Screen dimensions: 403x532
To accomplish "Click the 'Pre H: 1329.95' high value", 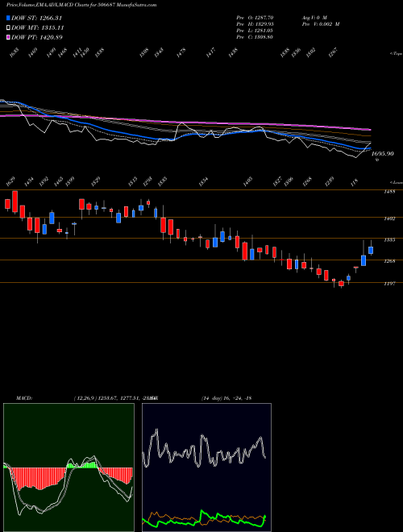I will click(255, 23).
